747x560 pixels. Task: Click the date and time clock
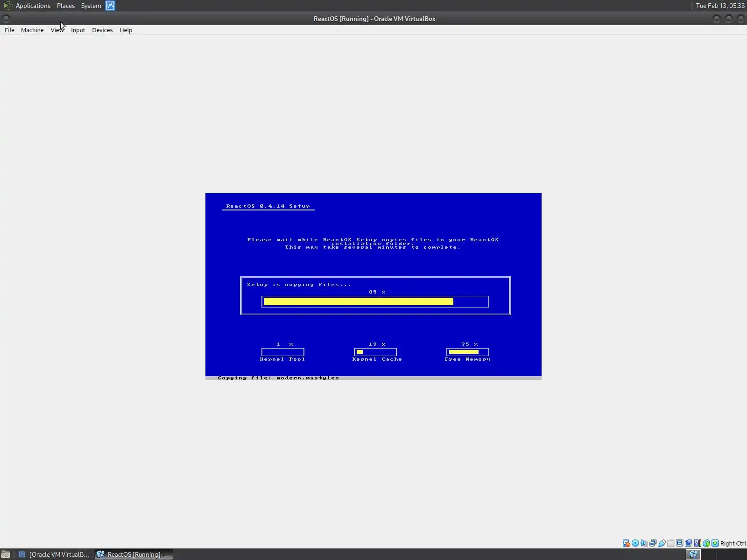[x=720, y=6]
